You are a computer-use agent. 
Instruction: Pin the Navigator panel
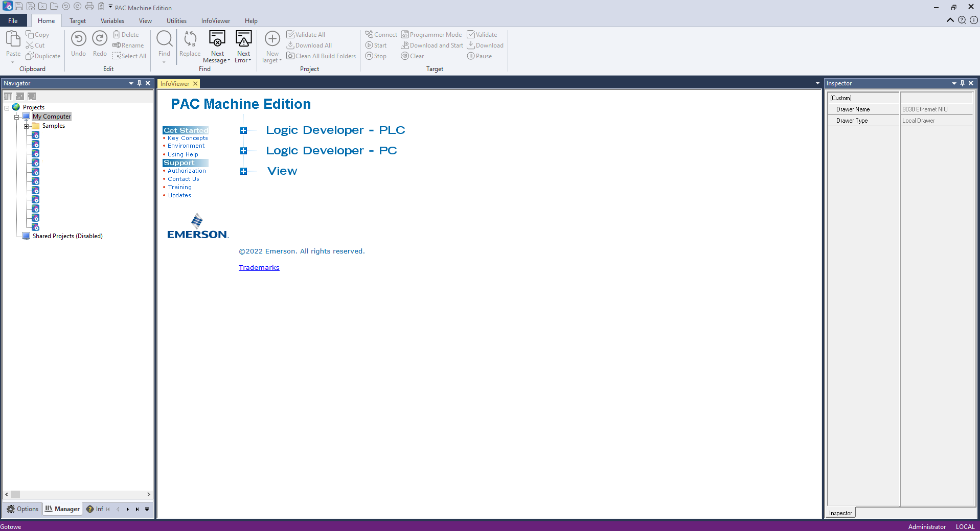tap(139, 83)
